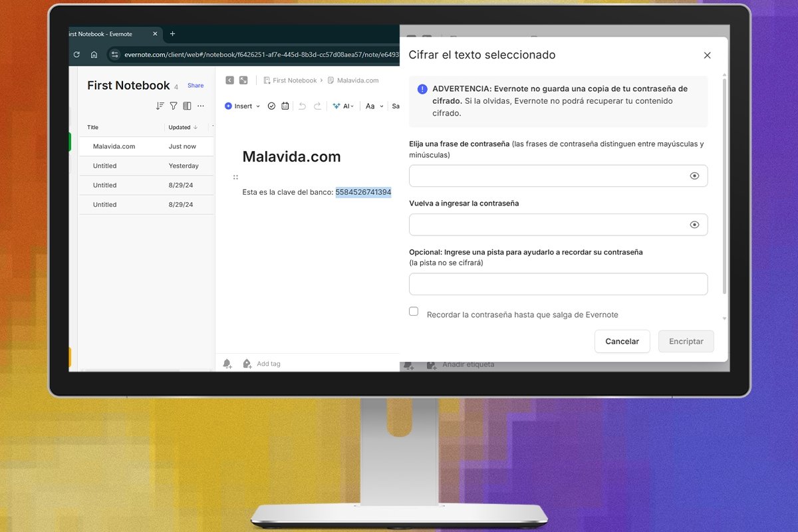Click the browser home icon
The height and width of the screenshot is (532, 798).
(94, 55)
